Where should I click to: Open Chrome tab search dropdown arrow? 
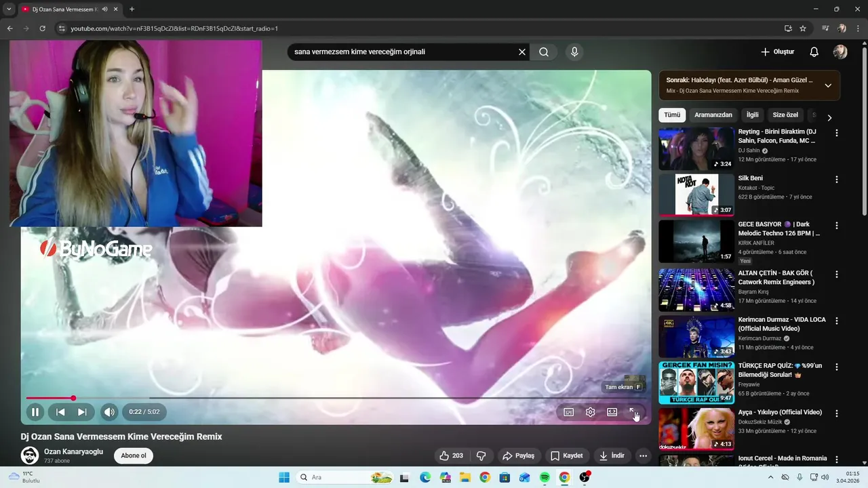[9, 9]
